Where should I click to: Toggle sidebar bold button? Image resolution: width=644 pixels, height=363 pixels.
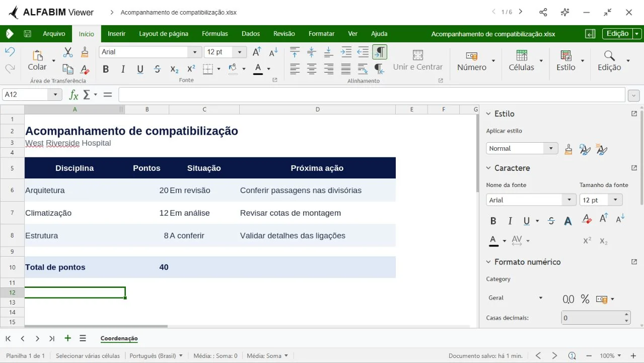point(493,221)
